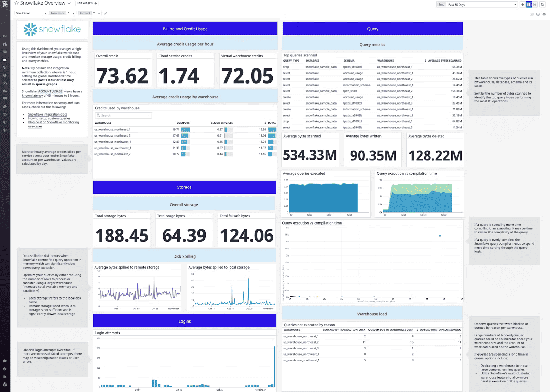
Task: Click the Overall credit value 73.62
Action: click(122, 76)
